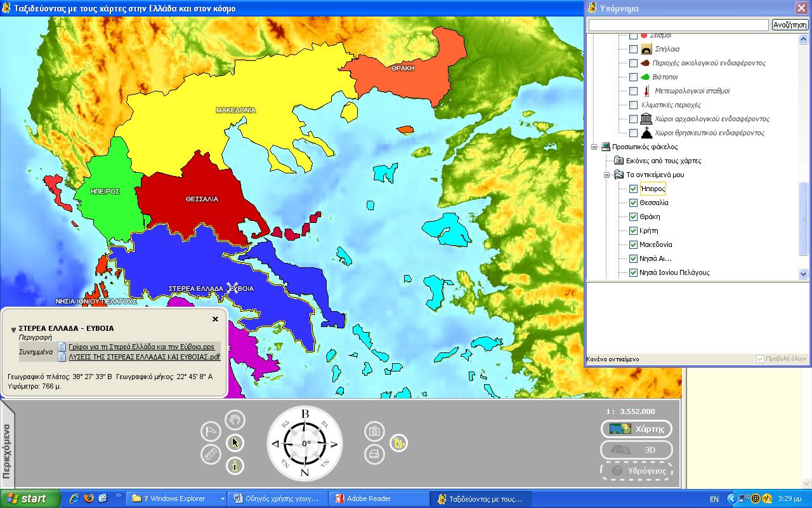This screenshot has height=508, width=812.
Task: Click the archaeological temple icon
Action: tap(646, 119)
